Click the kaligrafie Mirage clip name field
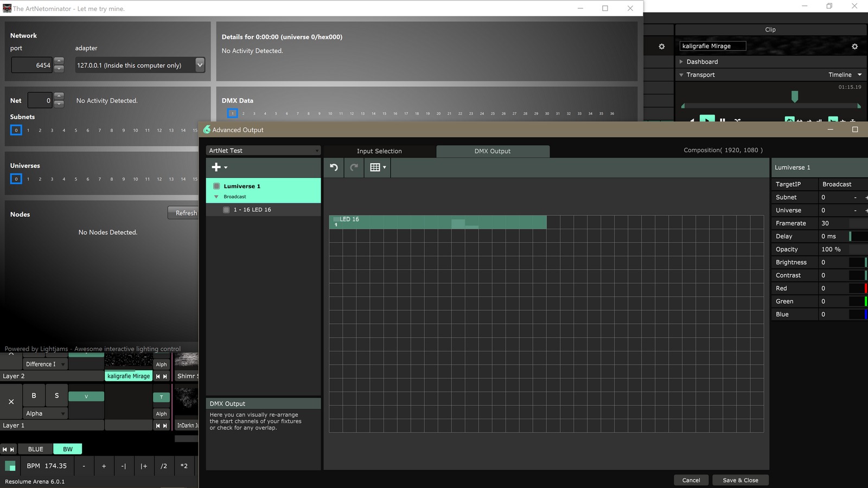 [712, 47]
